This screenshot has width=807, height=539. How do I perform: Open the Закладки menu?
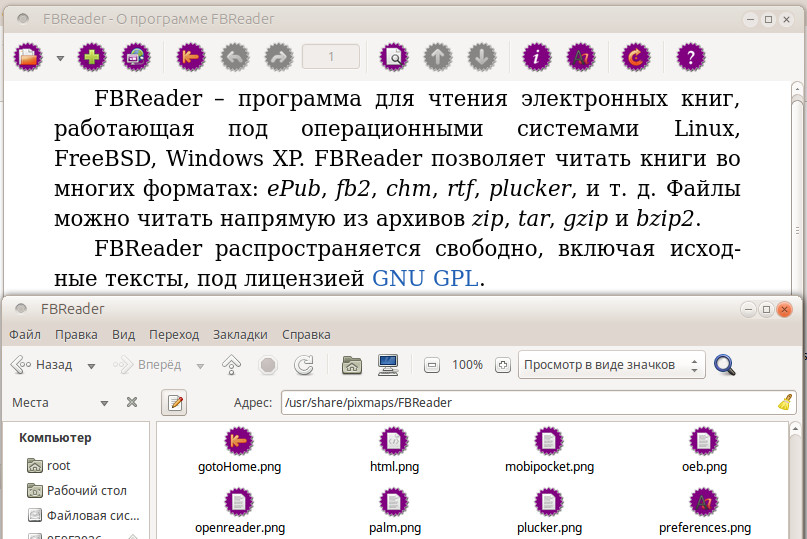click(x=240, y=335)
